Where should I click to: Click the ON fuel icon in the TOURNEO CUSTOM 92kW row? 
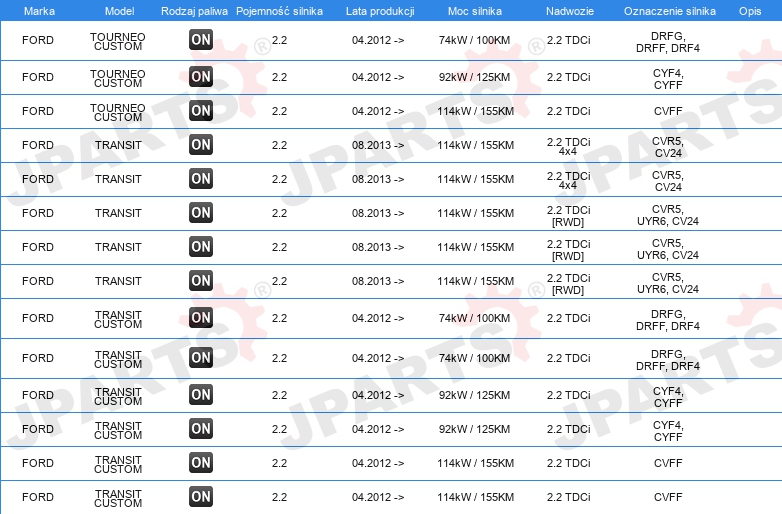(201, 77)
